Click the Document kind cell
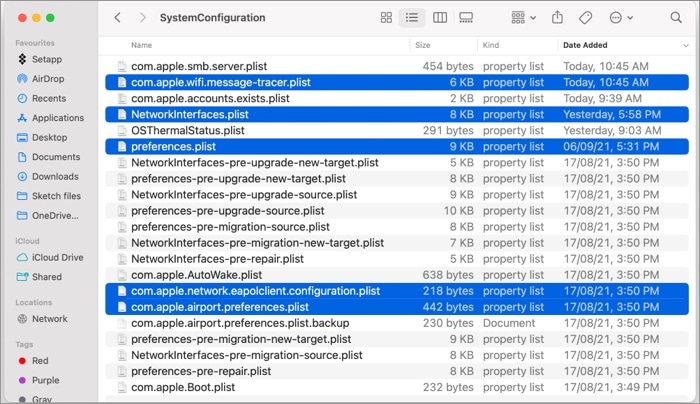The image size is (700, 404). pos(509,324)
